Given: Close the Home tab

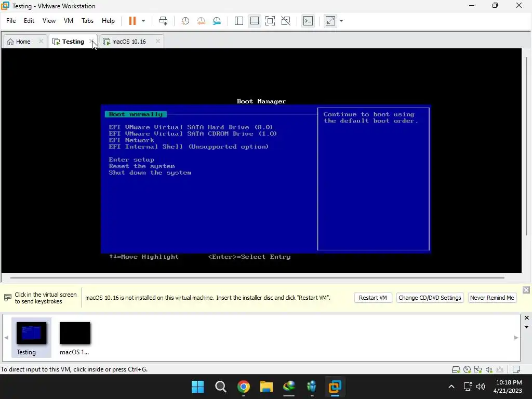Looking at the screenshot, I should coord(41,41).
